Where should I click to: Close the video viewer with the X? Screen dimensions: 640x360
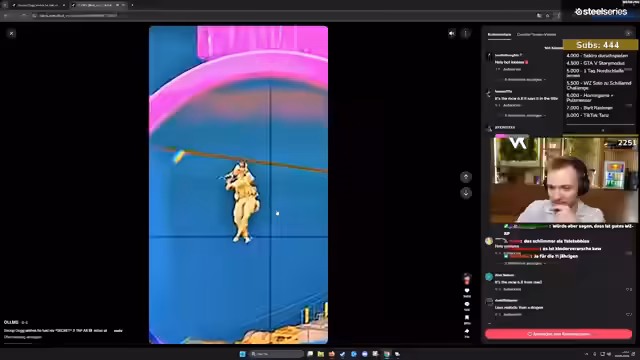pos(11,33)
